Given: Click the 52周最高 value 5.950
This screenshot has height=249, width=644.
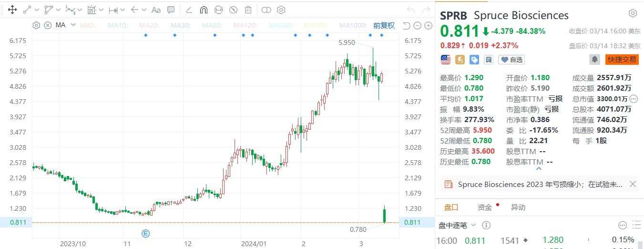Looking at the screenshot, I should [x=482, y=130].
